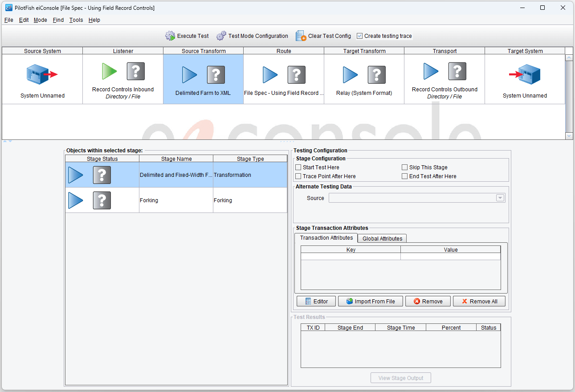Click the Key column header
This screenshot has height=392, width=575.
(351, 250)
